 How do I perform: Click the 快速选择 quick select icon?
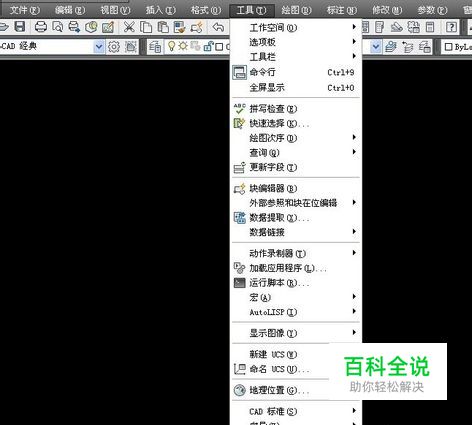pyautogui.click(x=239, y=123)
